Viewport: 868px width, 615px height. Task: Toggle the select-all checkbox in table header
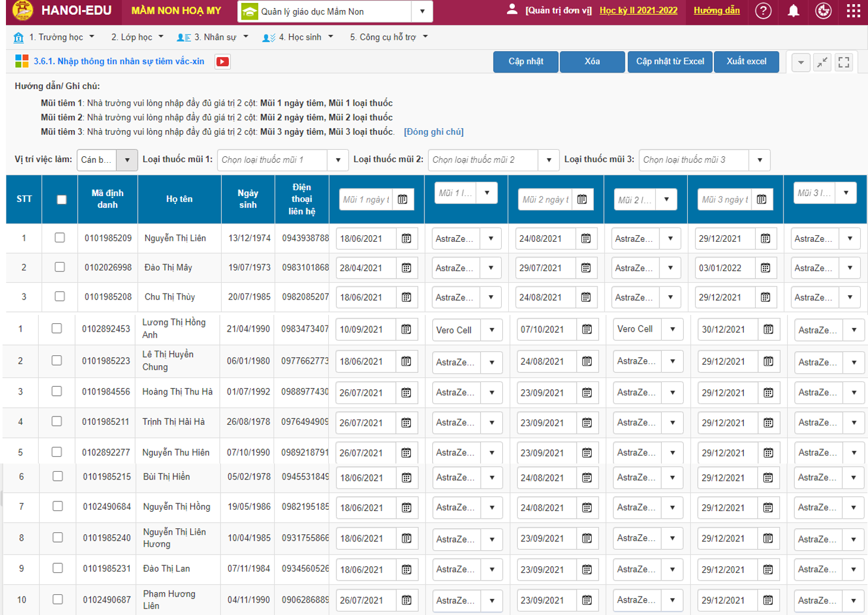coord(62,200)
